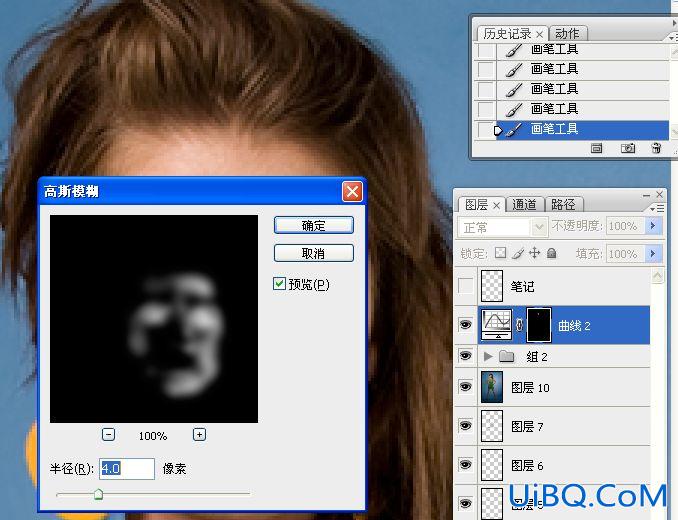Click the layers panel scrollbar up arrow
Viewport: 678px width, 520px height.
[x=657, y=275]
